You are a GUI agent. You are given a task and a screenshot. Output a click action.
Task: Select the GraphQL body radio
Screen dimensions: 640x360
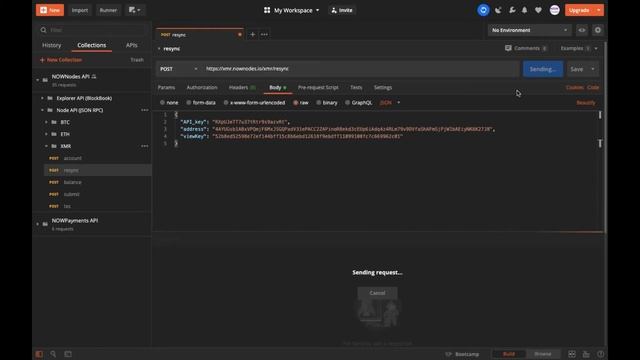(x=347, y=103)
